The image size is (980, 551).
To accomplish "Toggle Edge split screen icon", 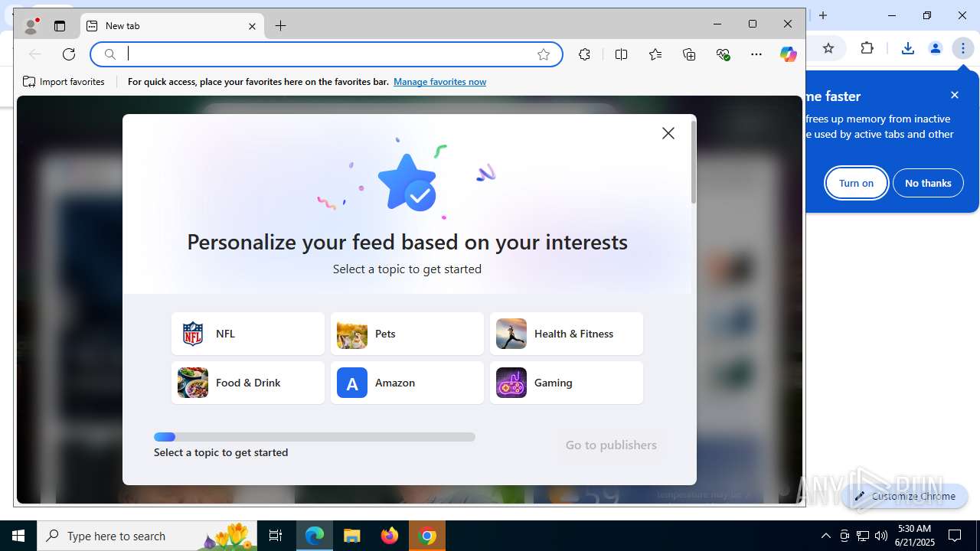I will [621, 54].
